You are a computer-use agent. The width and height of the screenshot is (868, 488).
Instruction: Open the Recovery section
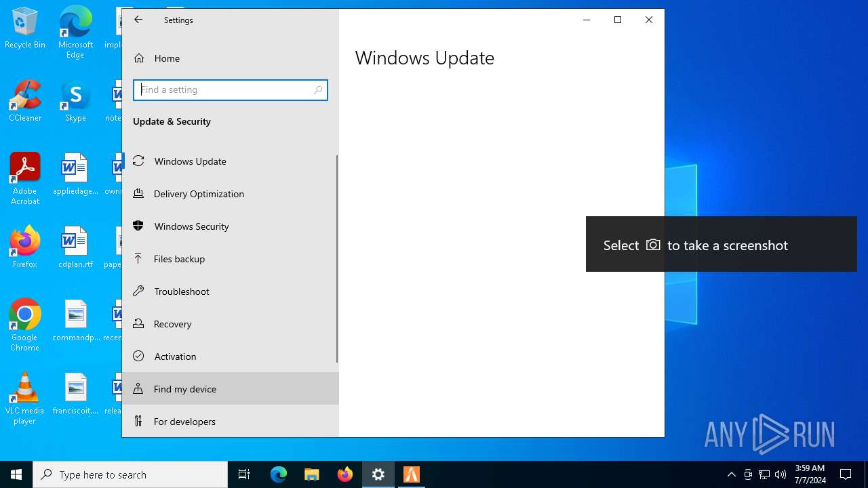pos(231,324)
